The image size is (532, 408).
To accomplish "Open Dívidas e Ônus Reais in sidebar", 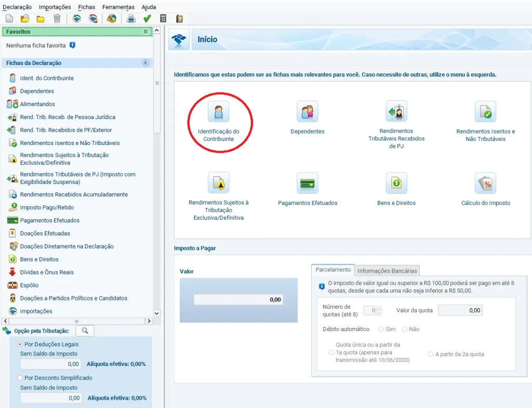I will tap(47, 272).
